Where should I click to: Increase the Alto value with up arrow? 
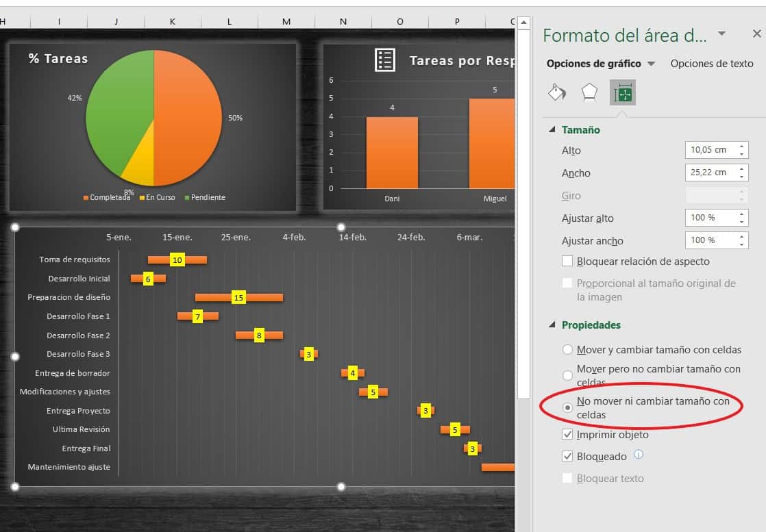pos(741,145)
